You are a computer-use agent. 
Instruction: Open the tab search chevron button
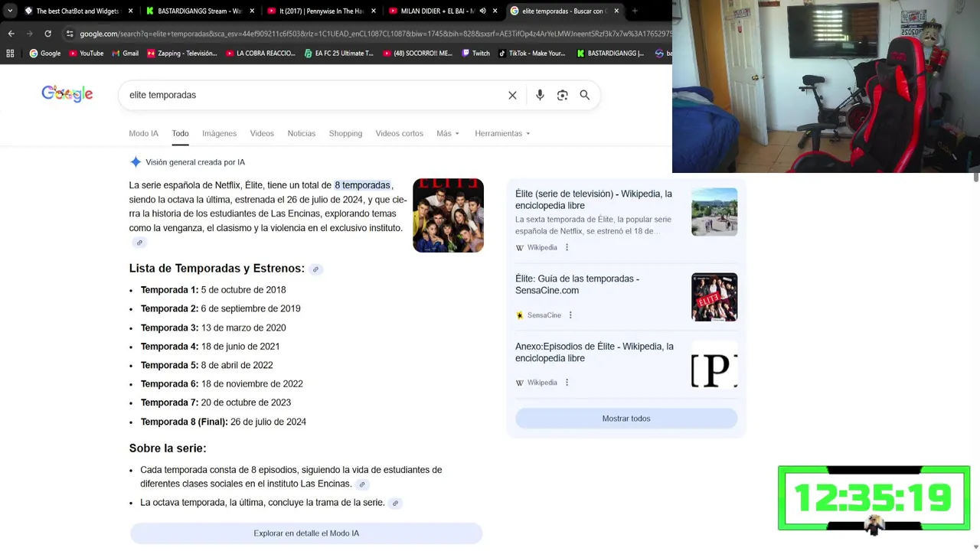click(x=9, y=11)
